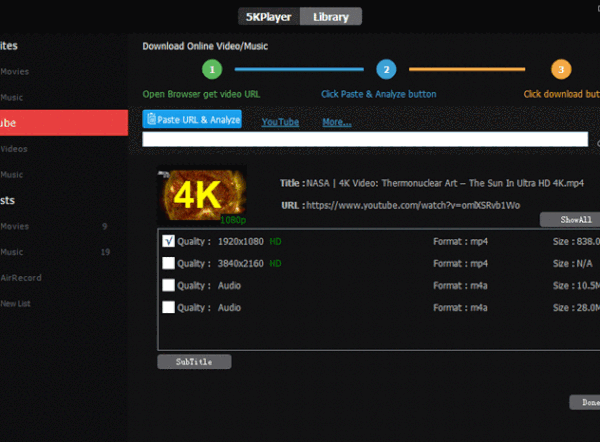Click the ShowAll button

[x=570, y=220]
